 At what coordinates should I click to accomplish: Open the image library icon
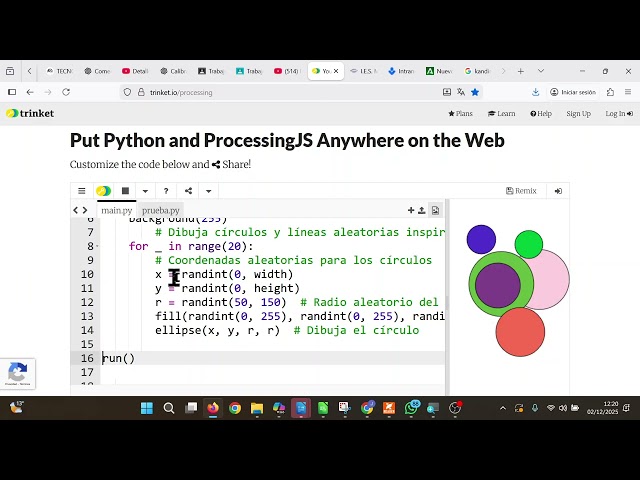click(x=435, y=210)
